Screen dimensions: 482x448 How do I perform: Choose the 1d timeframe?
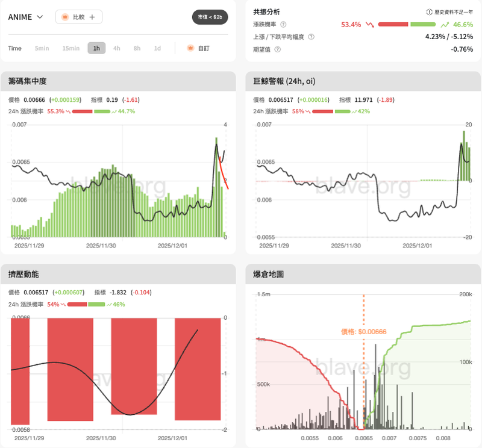coord(157,48)
